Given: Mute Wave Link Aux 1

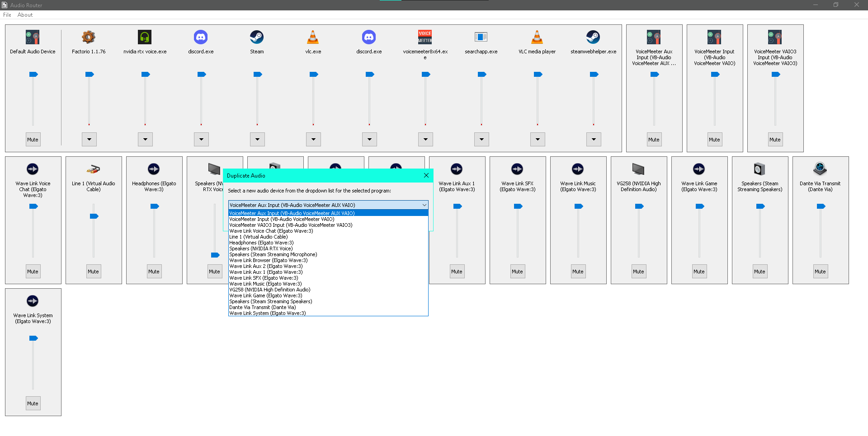Looking at the screenshot, I should 457,272.
